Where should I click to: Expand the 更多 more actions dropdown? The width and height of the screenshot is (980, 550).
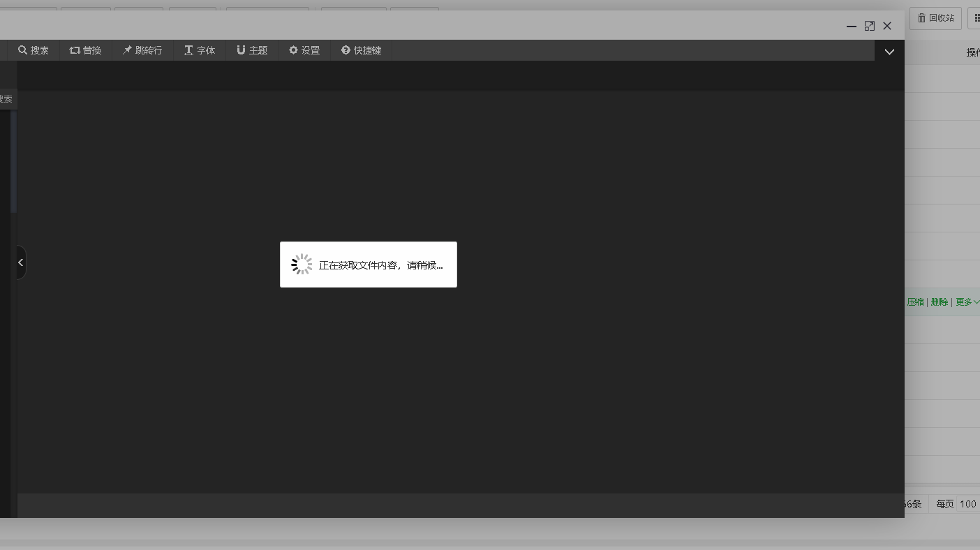tap(967, 302)
